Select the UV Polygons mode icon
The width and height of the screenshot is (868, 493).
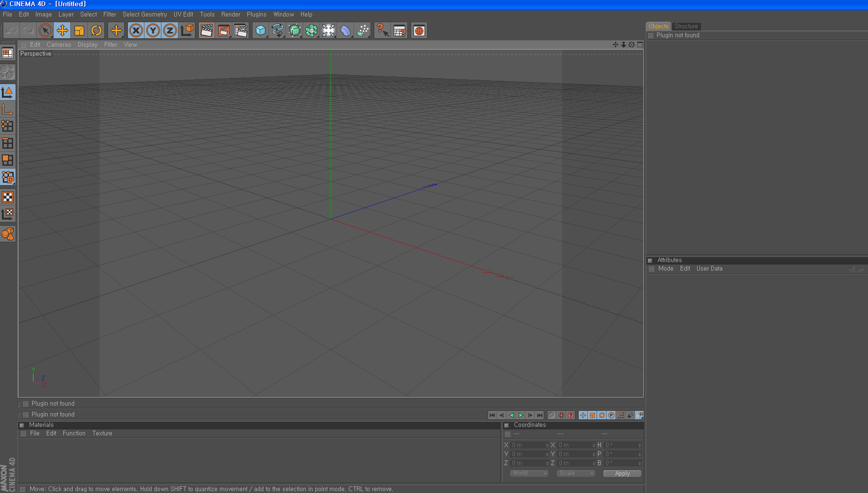[8, 177]
